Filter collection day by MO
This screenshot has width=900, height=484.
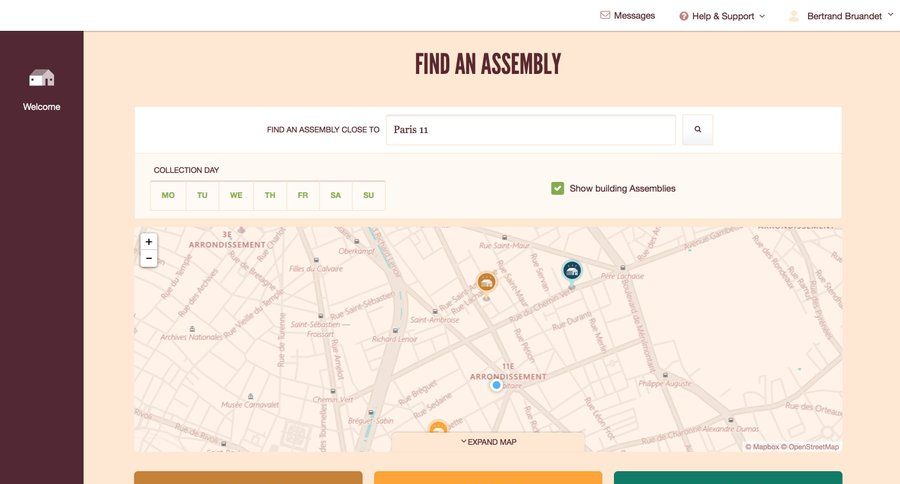click(x=168, y=195)
